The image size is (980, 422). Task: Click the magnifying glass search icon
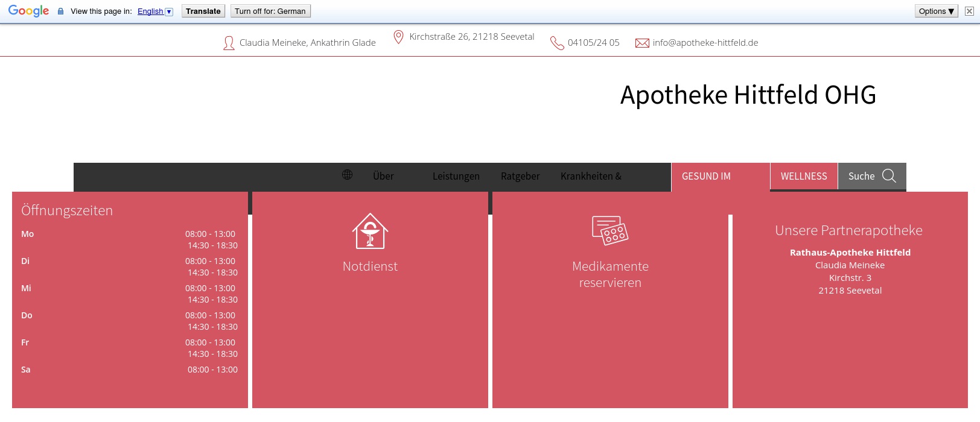click(889, 175)
